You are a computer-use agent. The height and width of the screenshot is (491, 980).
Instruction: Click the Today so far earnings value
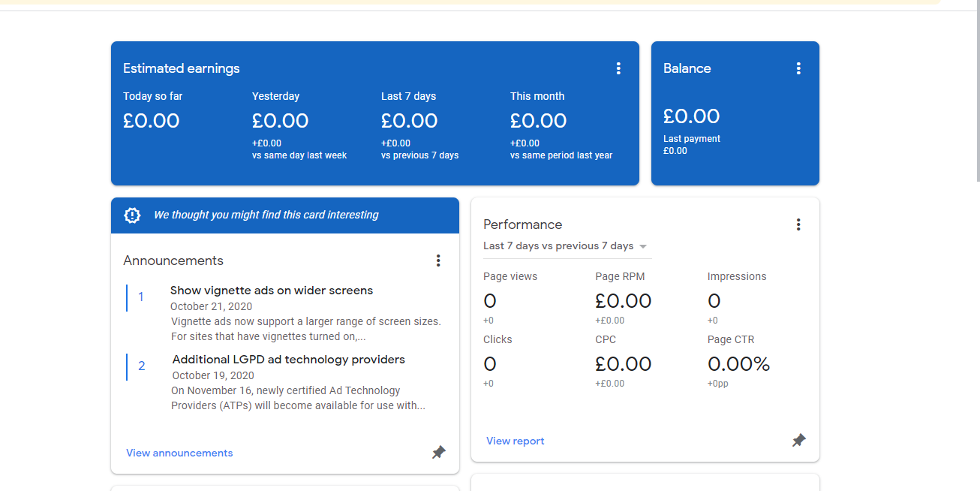point(152,121)
